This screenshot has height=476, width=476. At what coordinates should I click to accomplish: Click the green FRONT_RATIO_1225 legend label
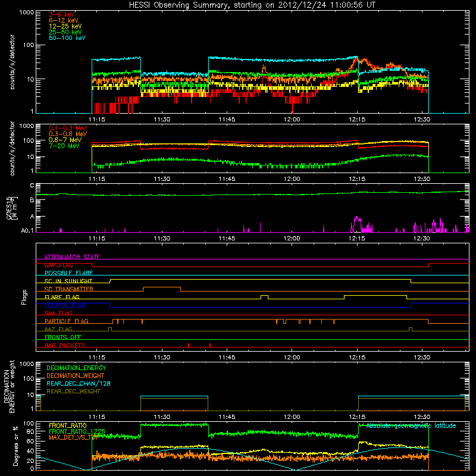point(77,431)
